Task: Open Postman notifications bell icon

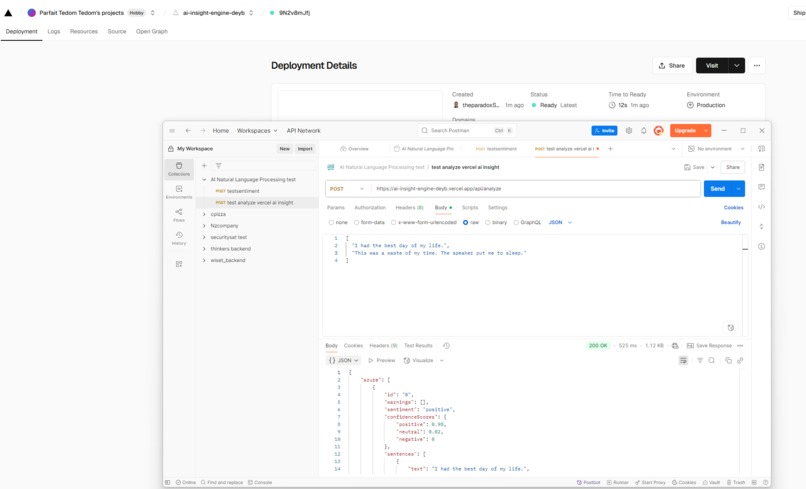Action: tap(644, 131)
